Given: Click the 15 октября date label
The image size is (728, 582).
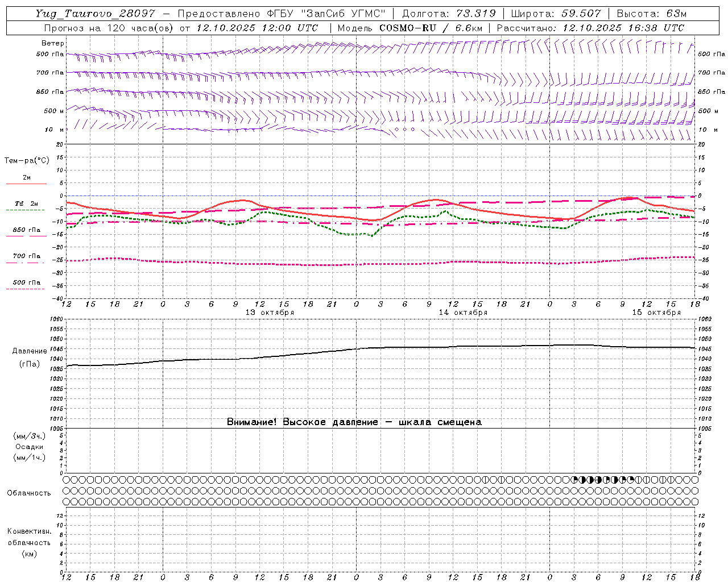Looking at the screenshot, I should 656,313.
